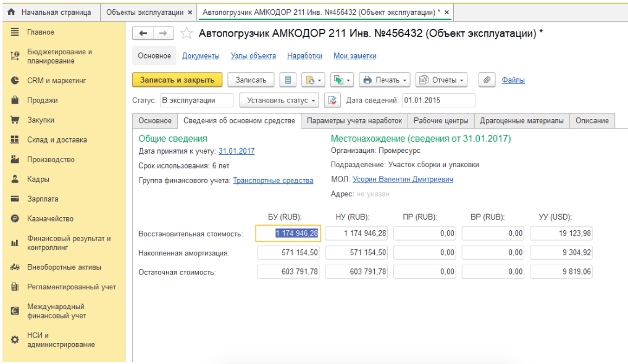Viewport: 628px width, 364px height.
Task: Click the Продажи bag icon
Action: click(x=15, y=100)
